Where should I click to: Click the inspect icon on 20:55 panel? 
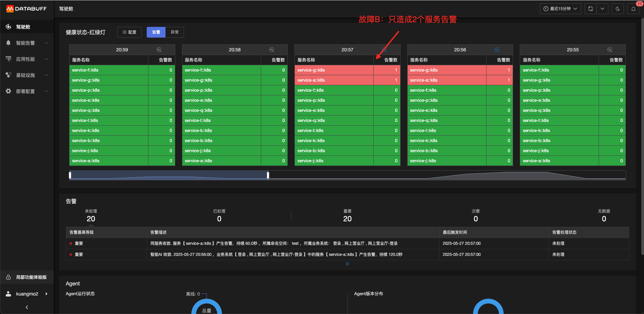[610, 50]
